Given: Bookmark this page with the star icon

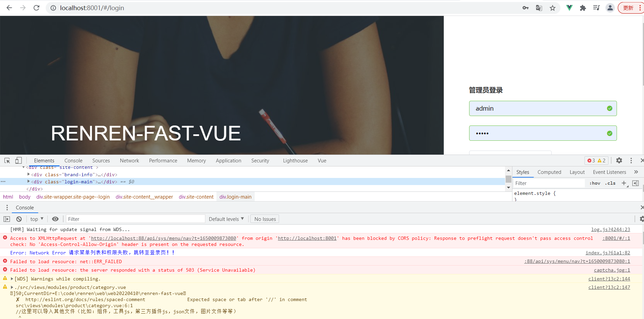Looking at the screenshot, I should tap(553, 8).
